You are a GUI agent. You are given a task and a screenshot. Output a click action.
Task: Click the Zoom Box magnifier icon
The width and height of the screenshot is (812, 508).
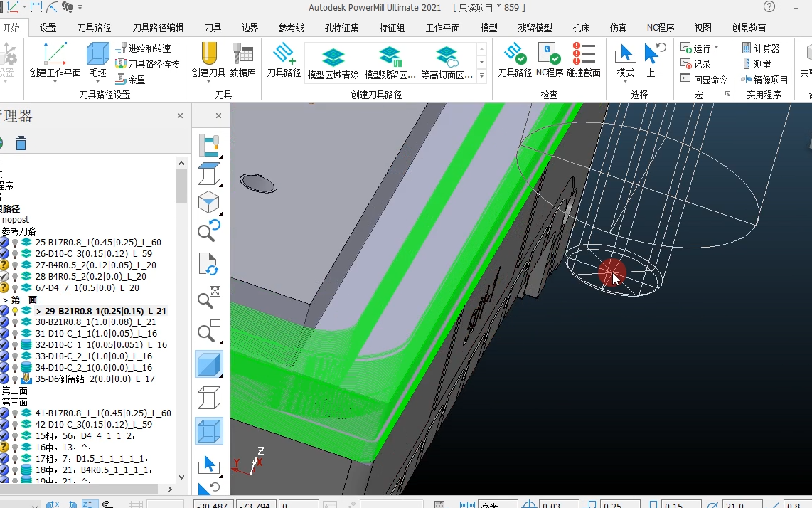(209, 331)
